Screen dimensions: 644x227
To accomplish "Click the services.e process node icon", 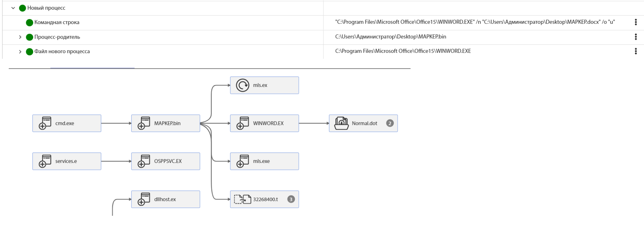I will coord(45,161).
